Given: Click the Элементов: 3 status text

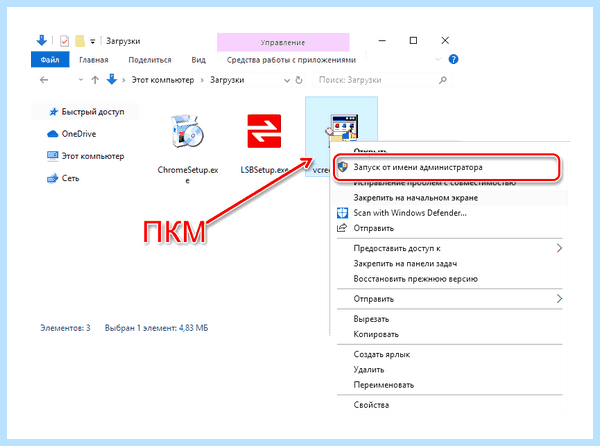Looking at the screenshot, I should click(x=65, y=328).
